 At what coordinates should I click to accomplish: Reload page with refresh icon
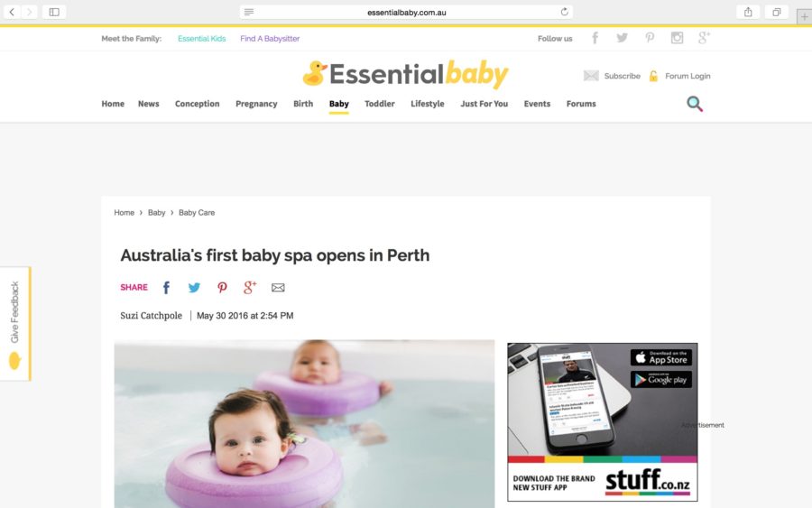click(564, 12)
